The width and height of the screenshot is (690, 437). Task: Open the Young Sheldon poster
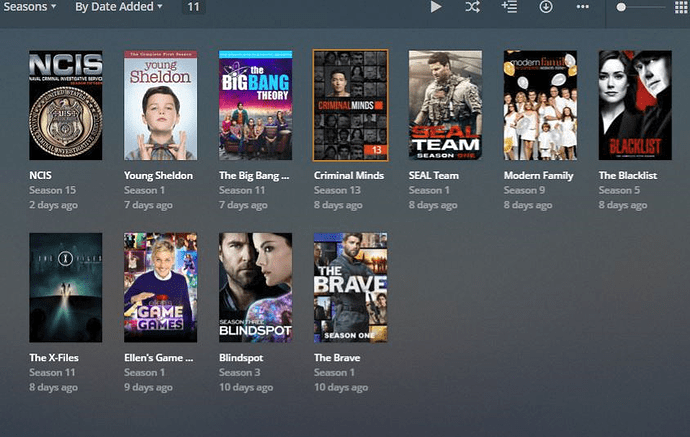point(161,105)
